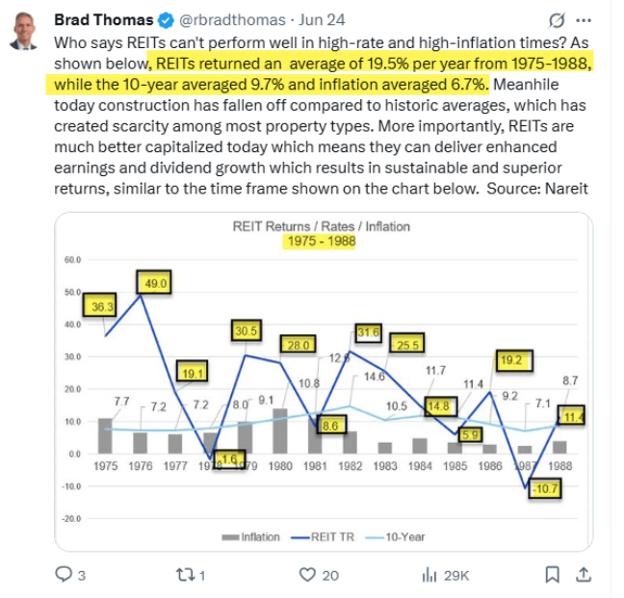Bookmark this post
624x598 pixels.
coord(552,575)
